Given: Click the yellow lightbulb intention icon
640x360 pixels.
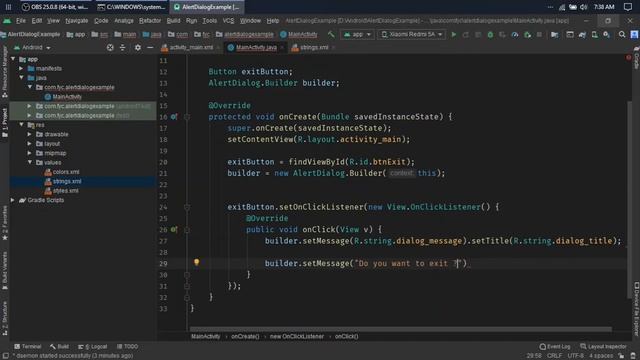Looking at the screenshot, I should (x=196, y=262).
